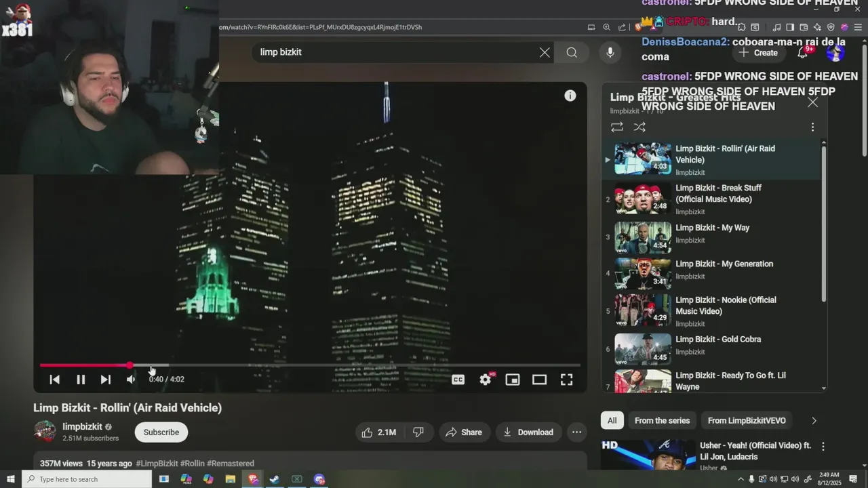868x488 pixels.
Task: Close the Greatest Hits playlist panel
Action: tap(812, 102)
